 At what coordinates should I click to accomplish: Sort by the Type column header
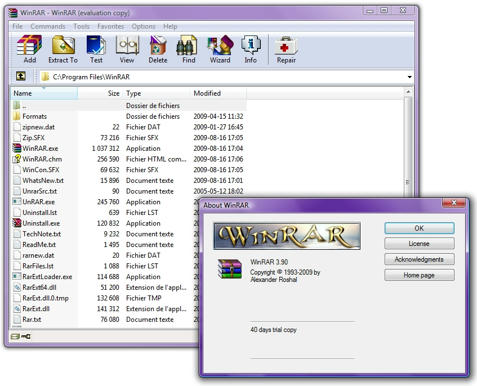point(157,93)
